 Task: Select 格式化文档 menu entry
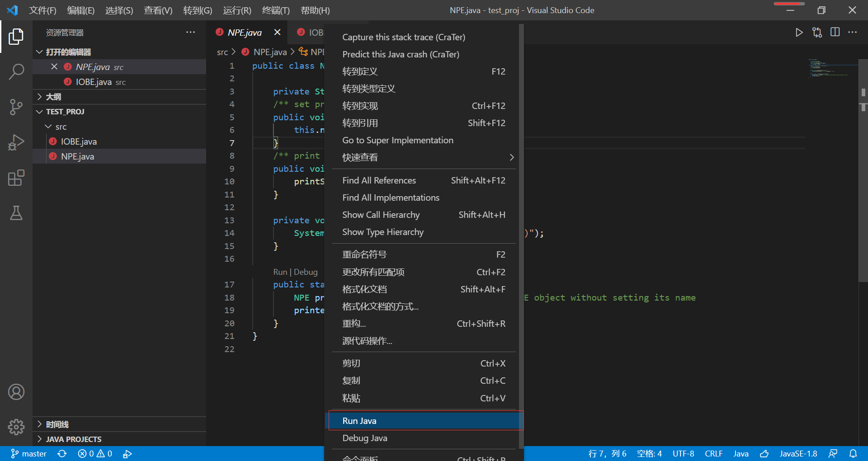tap(424, 289)
